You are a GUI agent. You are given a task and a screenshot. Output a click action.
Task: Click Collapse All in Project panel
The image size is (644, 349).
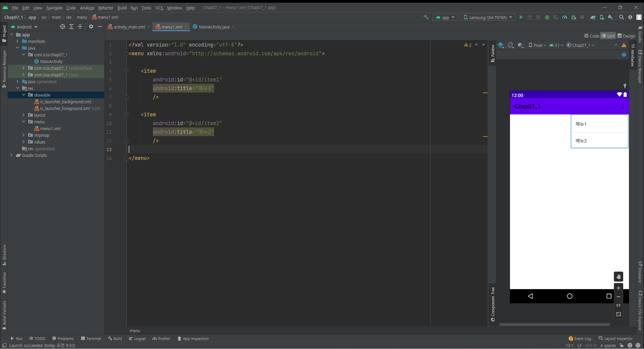pos(80,26)
